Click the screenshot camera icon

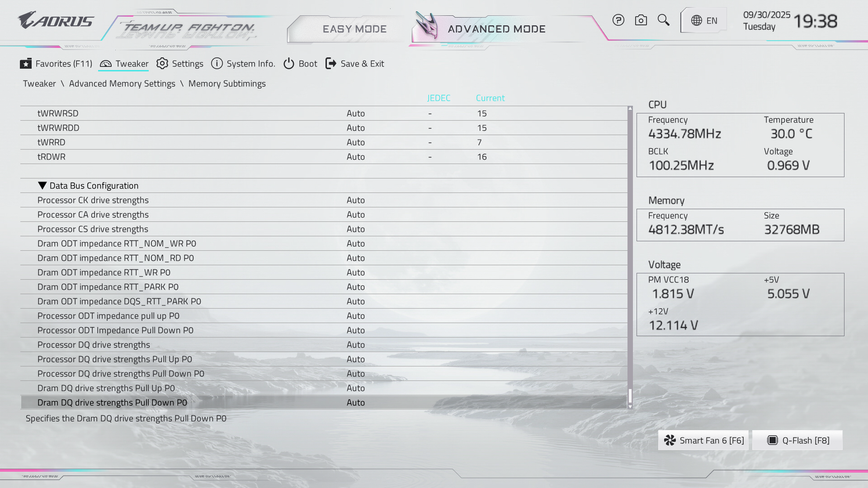click(641, 20)
